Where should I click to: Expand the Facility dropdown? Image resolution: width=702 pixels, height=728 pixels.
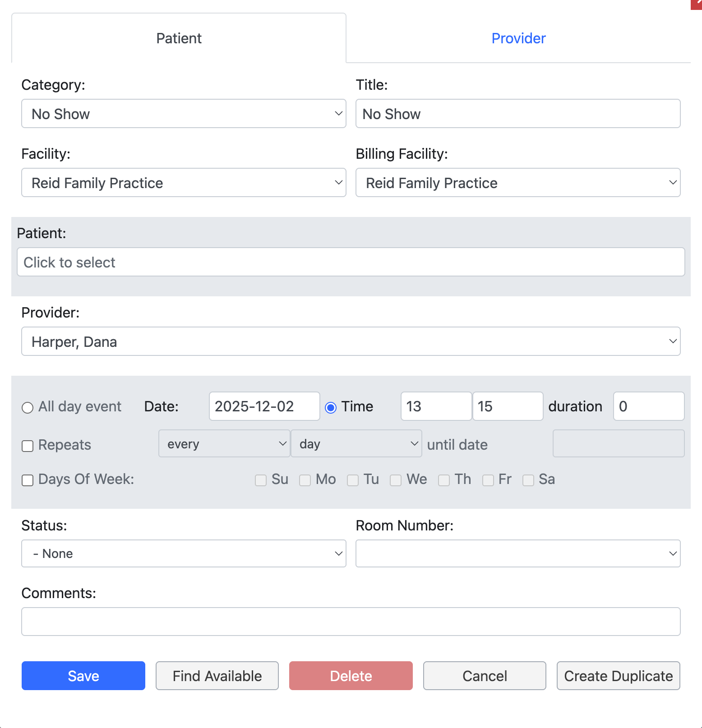(x=184, y=183)
